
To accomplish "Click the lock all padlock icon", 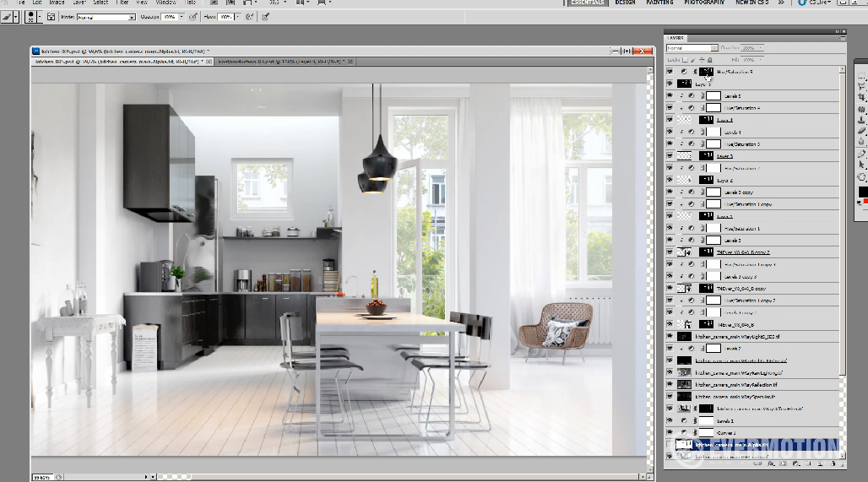I will tap(709, 60).
